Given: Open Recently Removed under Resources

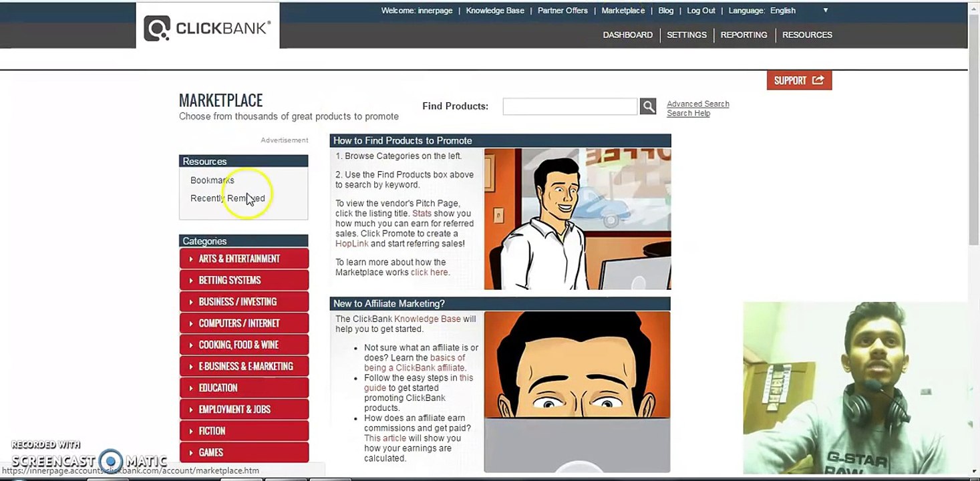Looking at the screenshot, I should 227,198.
